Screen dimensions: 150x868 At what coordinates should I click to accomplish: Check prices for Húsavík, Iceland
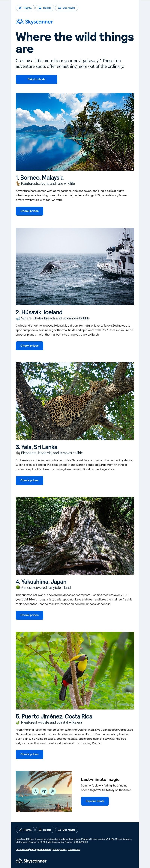click(29, 346)
